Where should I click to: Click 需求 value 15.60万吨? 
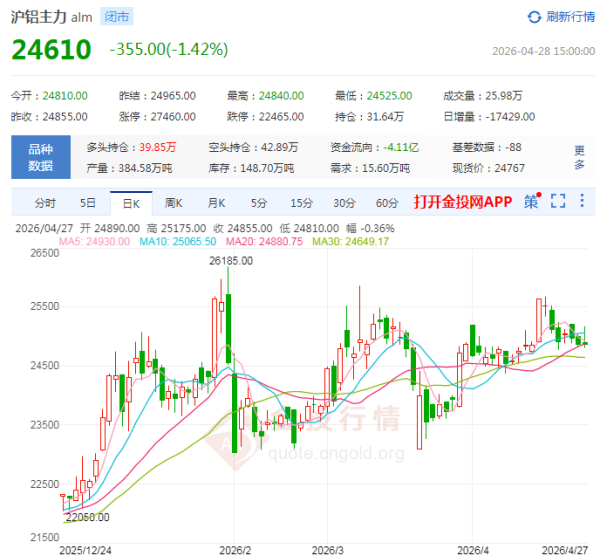click(x=386, y=168)
